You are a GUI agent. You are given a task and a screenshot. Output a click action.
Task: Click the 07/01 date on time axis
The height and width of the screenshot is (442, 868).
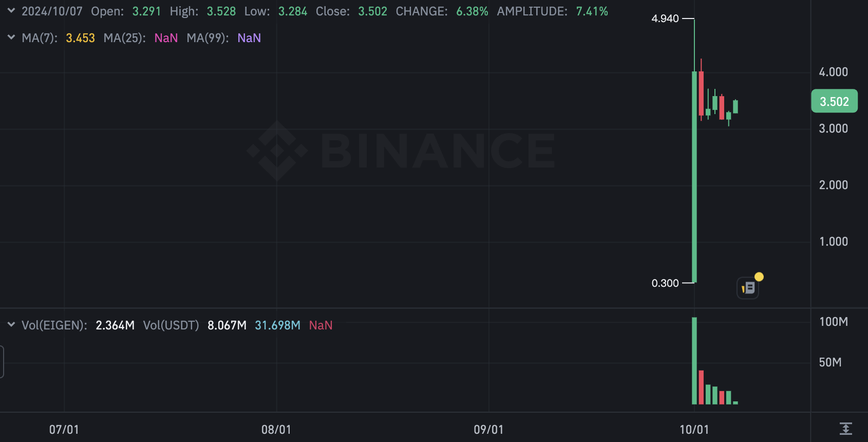point(64,430)
